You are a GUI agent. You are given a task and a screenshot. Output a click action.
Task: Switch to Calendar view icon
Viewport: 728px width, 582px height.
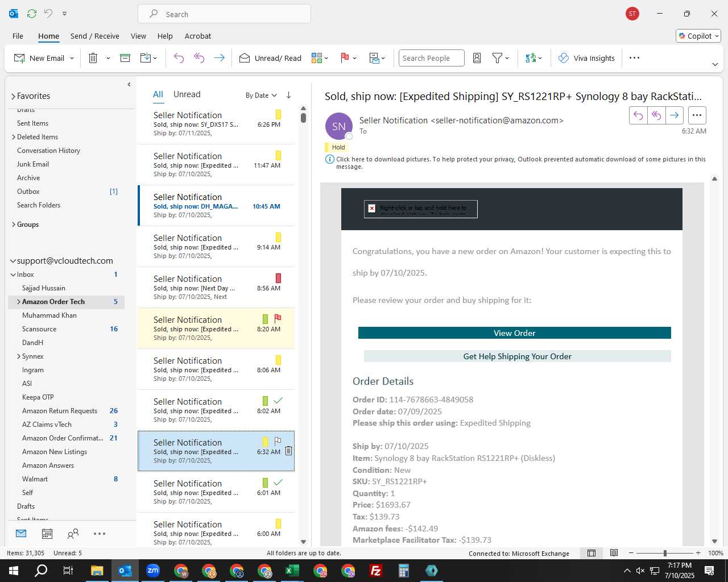pyautogui.click(x=47, y=534)
